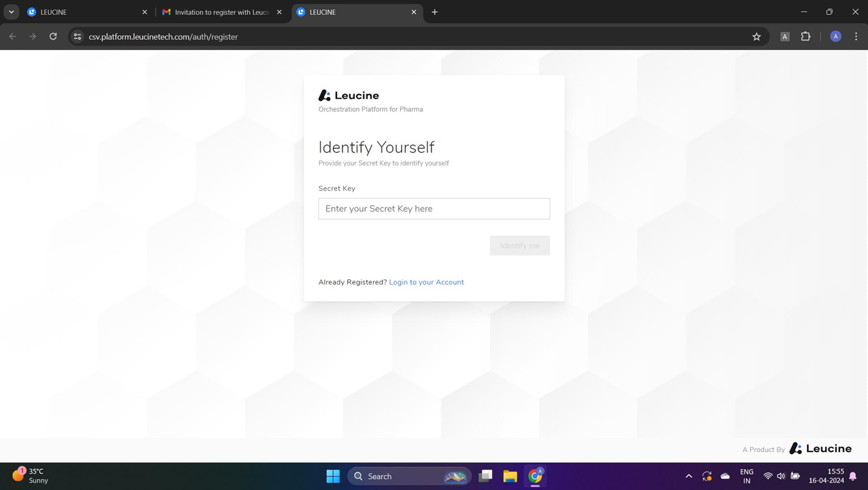Click the Leucine logo in the page footer
Viewport: 868px width, 490px height.
[x=821, y=449]
